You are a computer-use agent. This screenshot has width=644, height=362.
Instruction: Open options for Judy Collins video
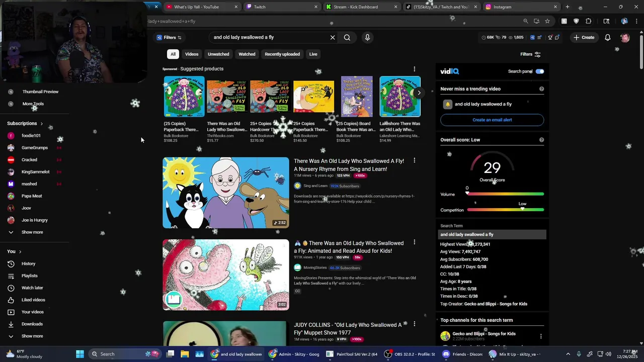coord(414,324)
